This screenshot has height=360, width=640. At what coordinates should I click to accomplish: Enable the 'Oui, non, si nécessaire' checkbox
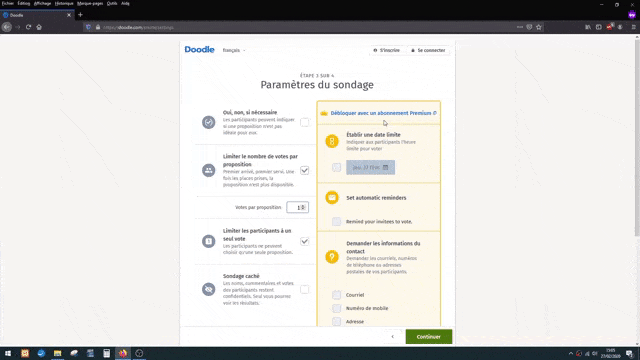click(304, 122)
